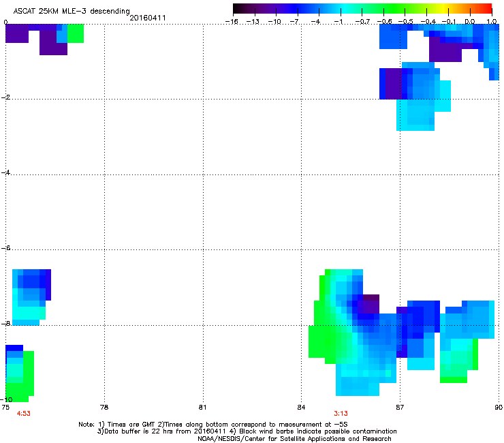Click the colorbar tick label -7
Image resolution: width=504 pixels, height=443 pixels.
(x=296, y=22)
